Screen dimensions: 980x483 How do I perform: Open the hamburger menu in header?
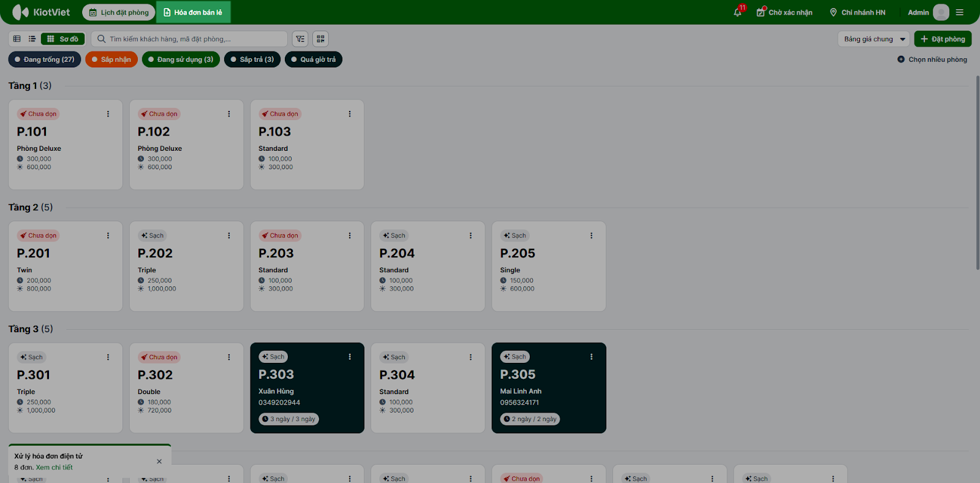[960, 12]
